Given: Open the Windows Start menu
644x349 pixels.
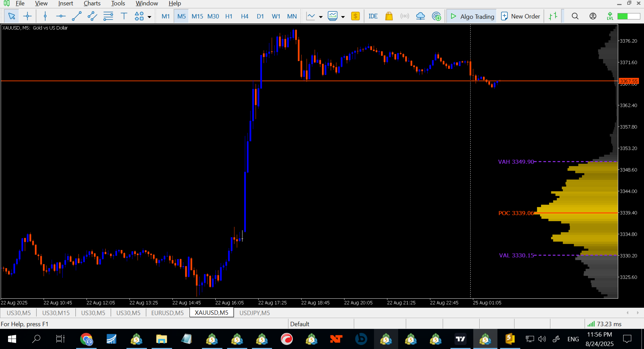Looking at the screenshot, I should pyautogui.click(x=12, y=339).
